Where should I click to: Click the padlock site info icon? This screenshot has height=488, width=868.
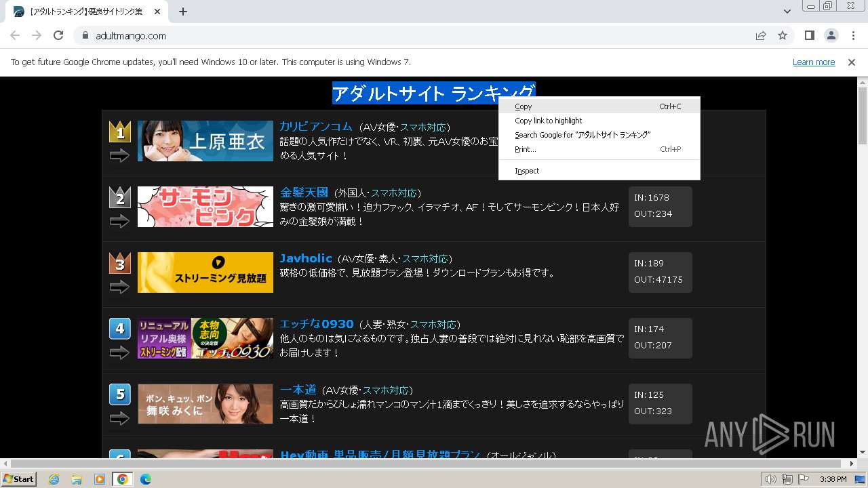(x=85, y=35)
